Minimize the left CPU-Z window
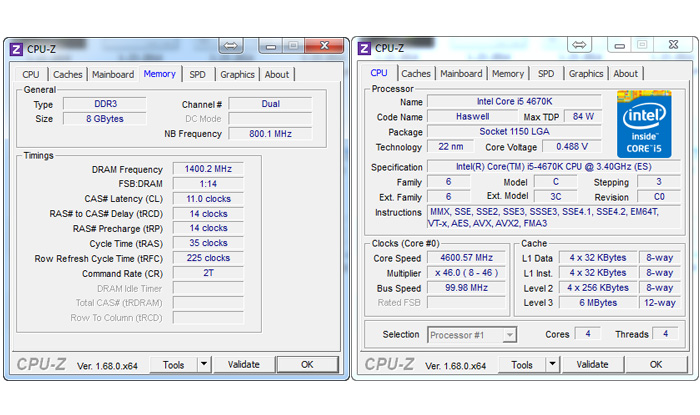Image resolution: width=700 pixels, height=415 pixels. 271,46
